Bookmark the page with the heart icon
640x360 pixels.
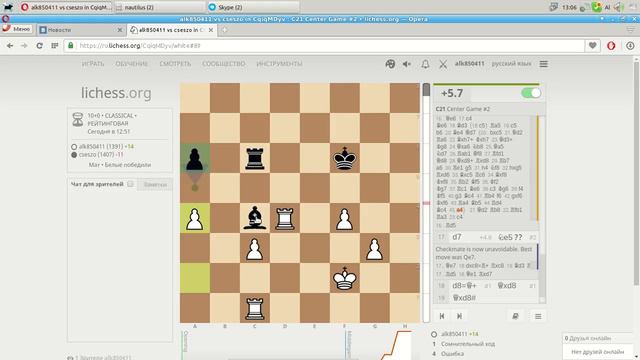(x=593, y=46)
